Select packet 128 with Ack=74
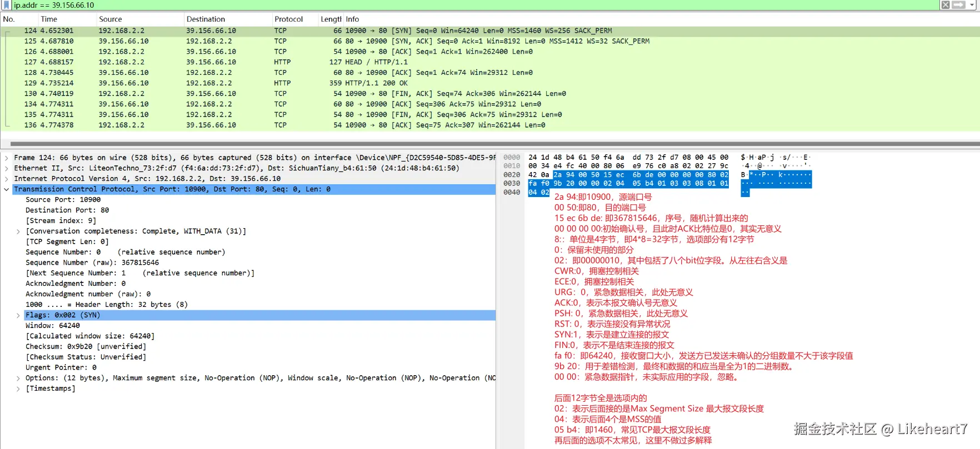This screenshot has width=980, height=449. [x=490, y=73]
